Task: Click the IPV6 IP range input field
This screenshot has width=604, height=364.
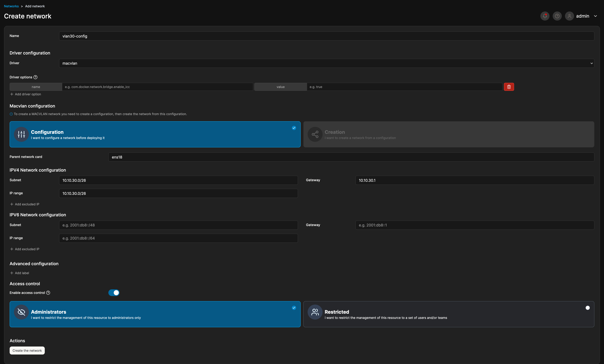Action: tap(178, 238)
